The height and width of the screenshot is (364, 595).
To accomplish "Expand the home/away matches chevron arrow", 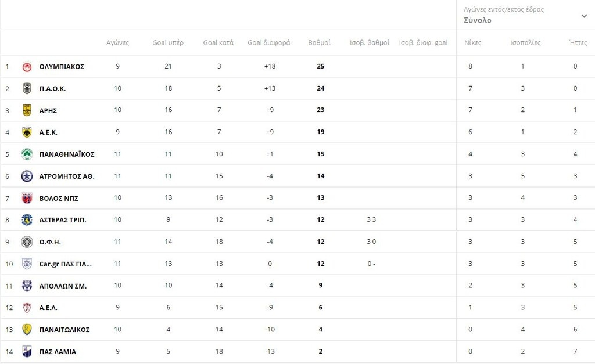I will [585, 16].
